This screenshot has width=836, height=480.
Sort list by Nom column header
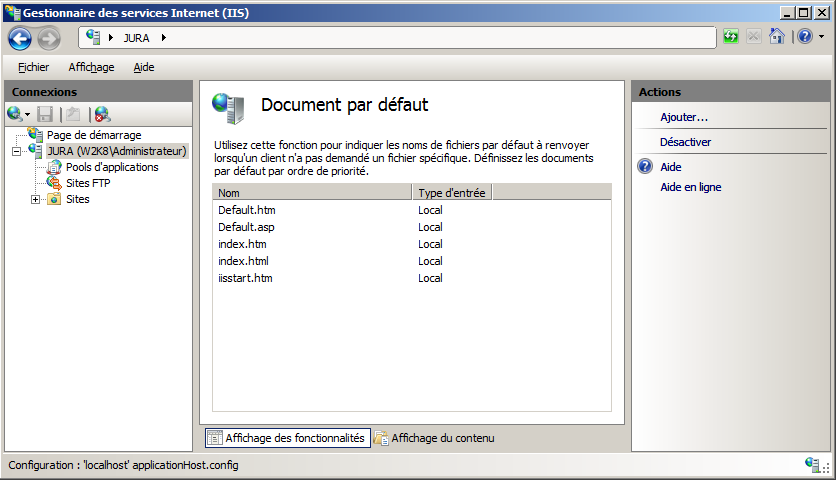[x=312, y=192]
